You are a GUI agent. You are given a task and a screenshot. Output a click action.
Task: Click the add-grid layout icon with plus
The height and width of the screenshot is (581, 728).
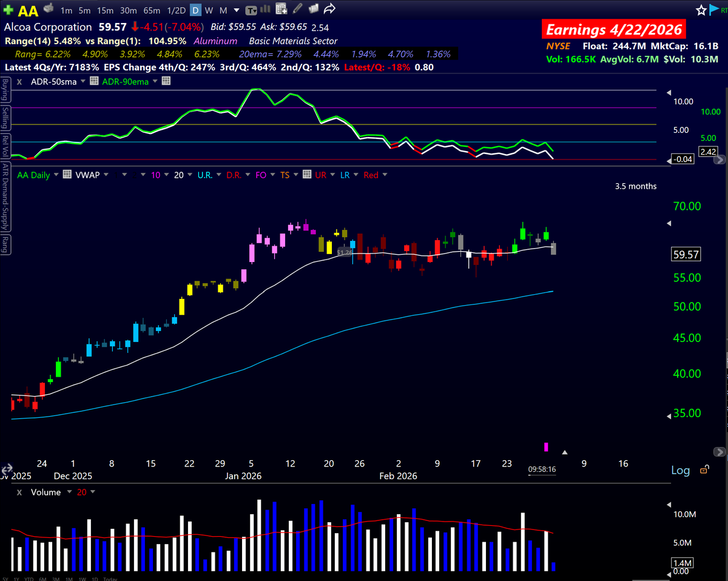(281, 9)
